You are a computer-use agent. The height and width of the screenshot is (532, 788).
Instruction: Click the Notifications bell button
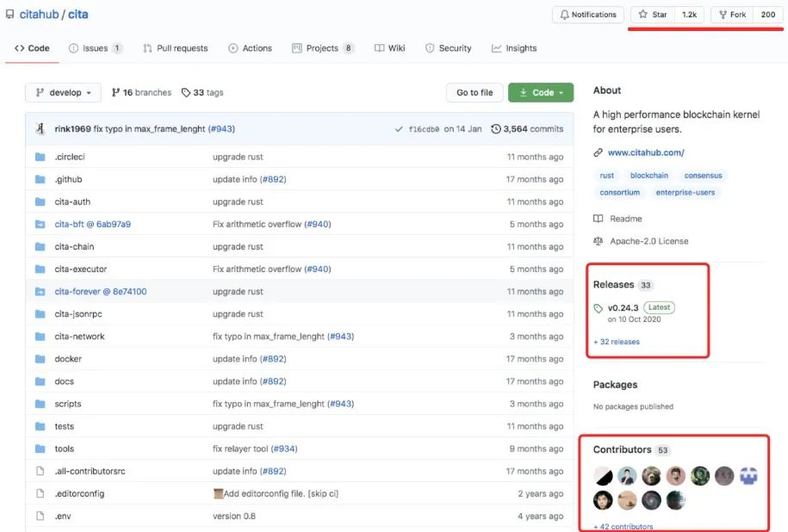pyautogui.click(x=588, y=15)
